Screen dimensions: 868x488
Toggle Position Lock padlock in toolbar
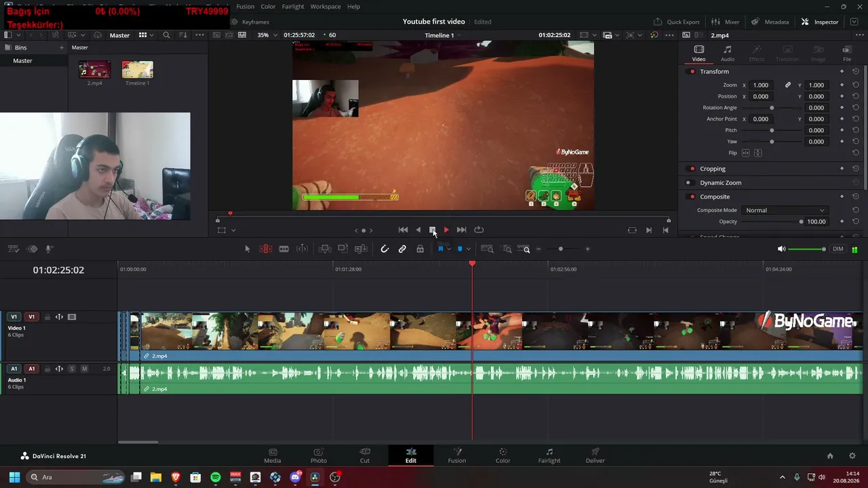tap(420, 249)
